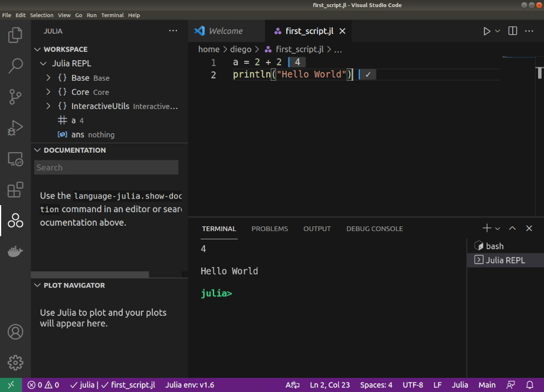
Task: Click 'Ln 2, Col 23' in status bar
Action: coord(330,385)
